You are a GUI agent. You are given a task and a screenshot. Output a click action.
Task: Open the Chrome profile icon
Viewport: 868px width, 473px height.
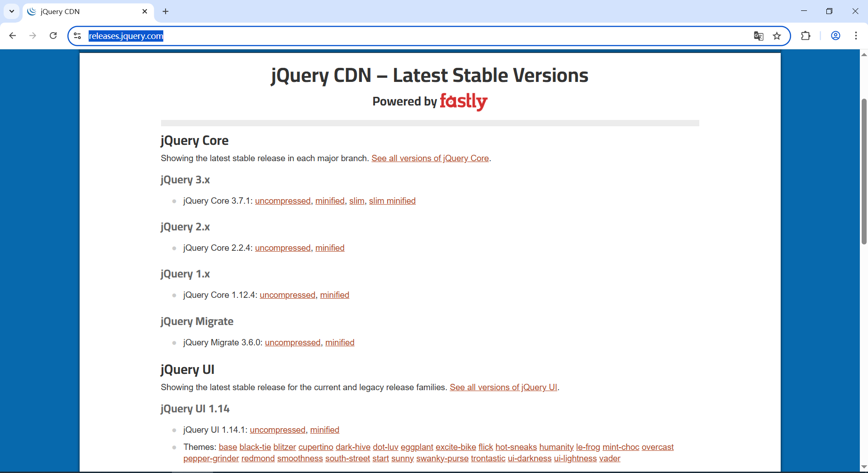tap(835, 36)
